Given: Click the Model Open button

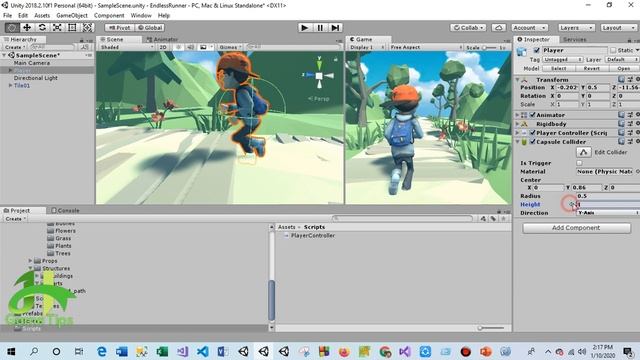Looking at the screenshot, I should [x=623, y=68].
